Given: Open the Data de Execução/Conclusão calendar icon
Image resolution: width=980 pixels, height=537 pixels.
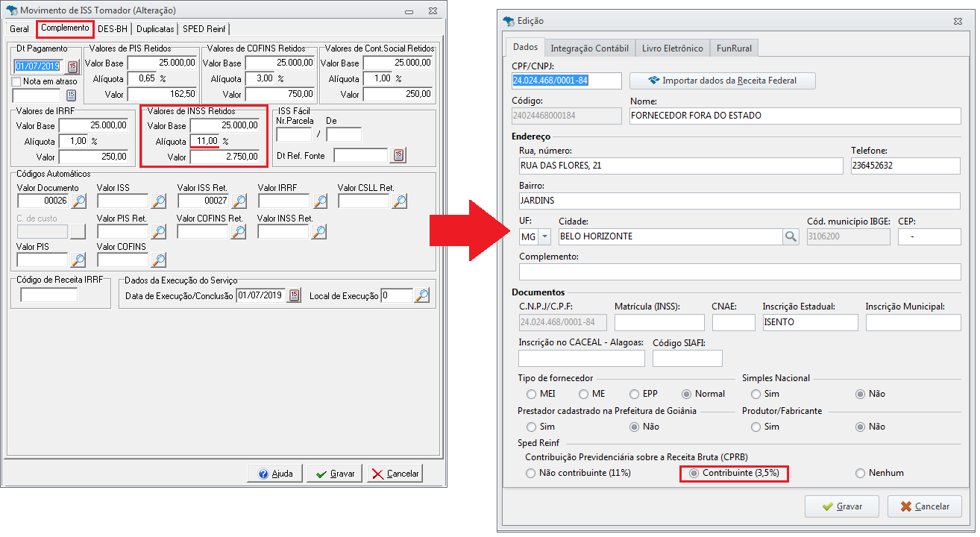Looking at the screenshot, I should [294, 295].
